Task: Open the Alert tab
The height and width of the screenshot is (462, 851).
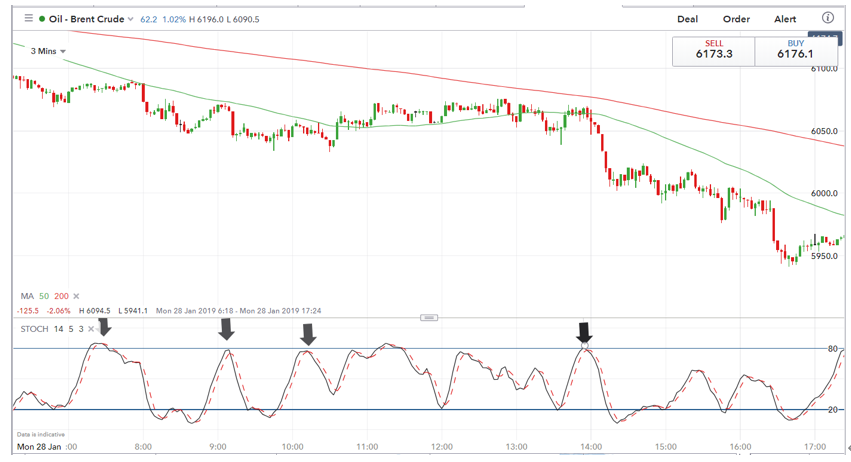Action: (x=785, y=19)
